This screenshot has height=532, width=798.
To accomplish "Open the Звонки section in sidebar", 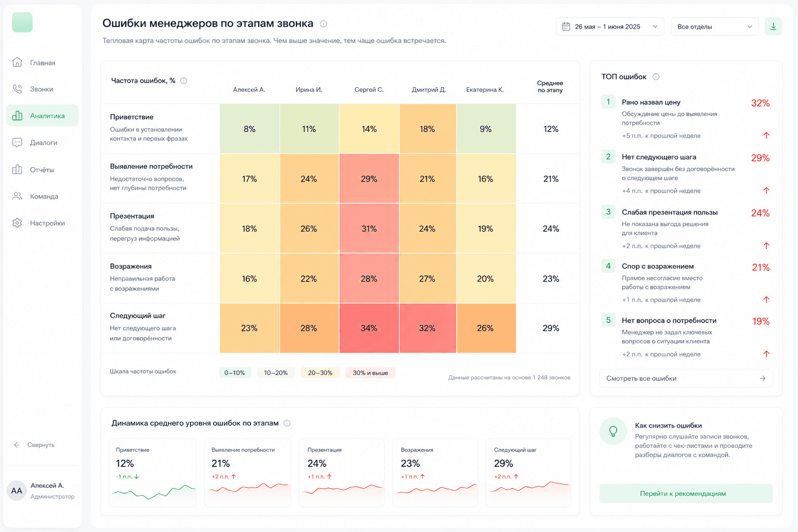I will click(x=42, y=89).
